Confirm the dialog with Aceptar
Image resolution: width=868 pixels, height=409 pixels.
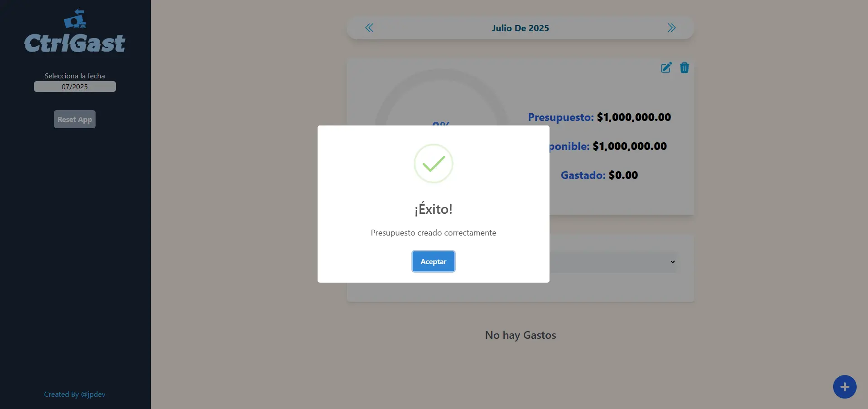(433, 261)
